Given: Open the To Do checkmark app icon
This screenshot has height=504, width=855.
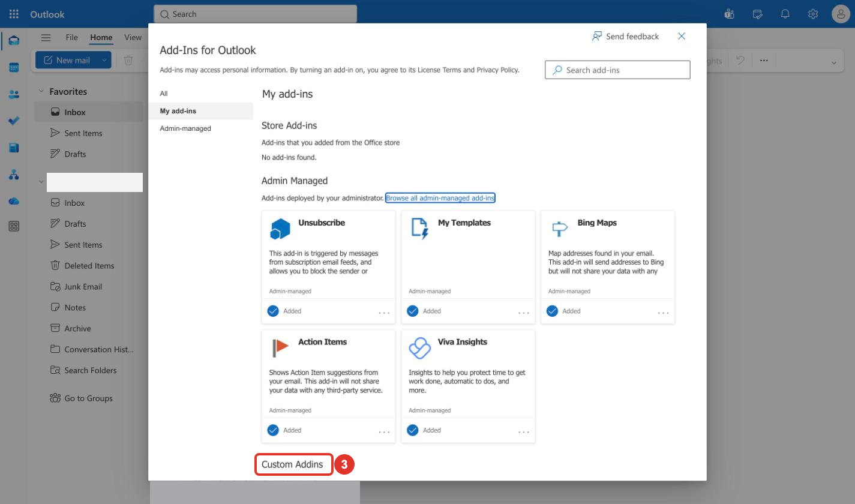Looking at the screenshot, I should [14, 121].
